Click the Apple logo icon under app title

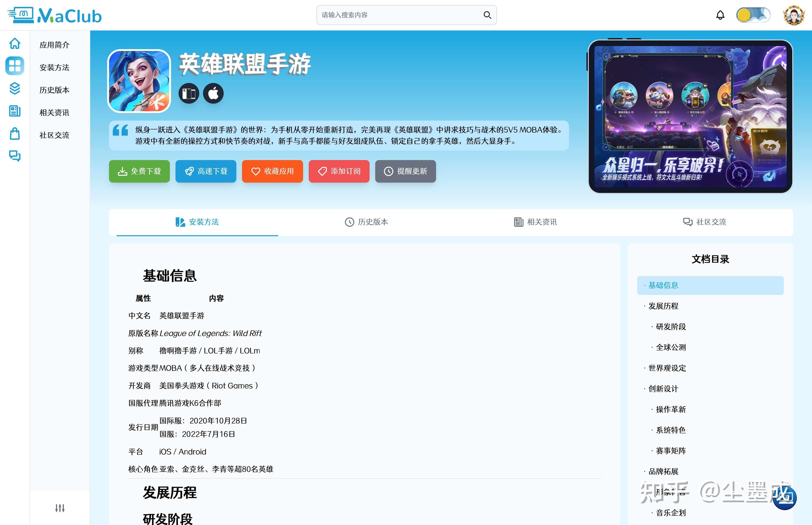coord(213,93)
